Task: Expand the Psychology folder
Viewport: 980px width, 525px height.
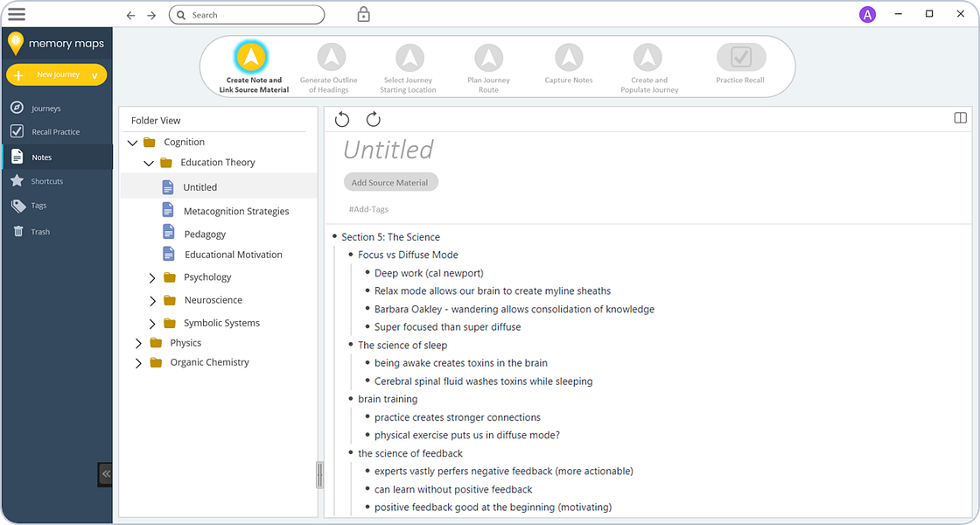Action: 152,277
